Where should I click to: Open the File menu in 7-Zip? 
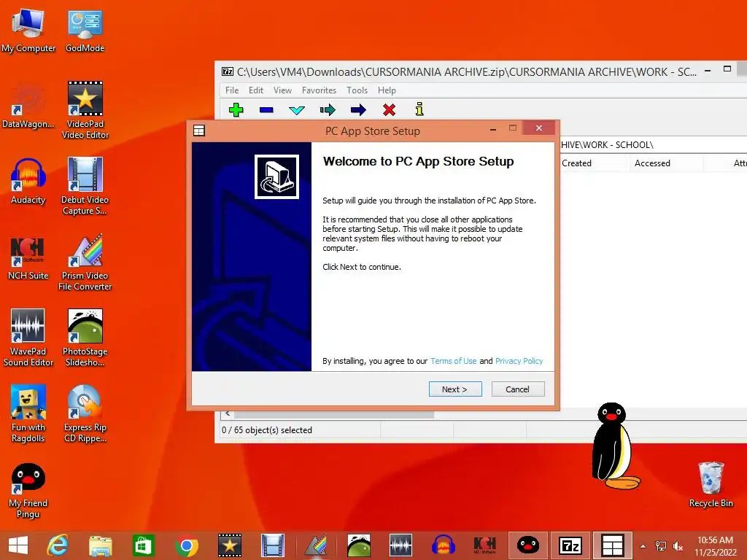(x=232, y=90)
